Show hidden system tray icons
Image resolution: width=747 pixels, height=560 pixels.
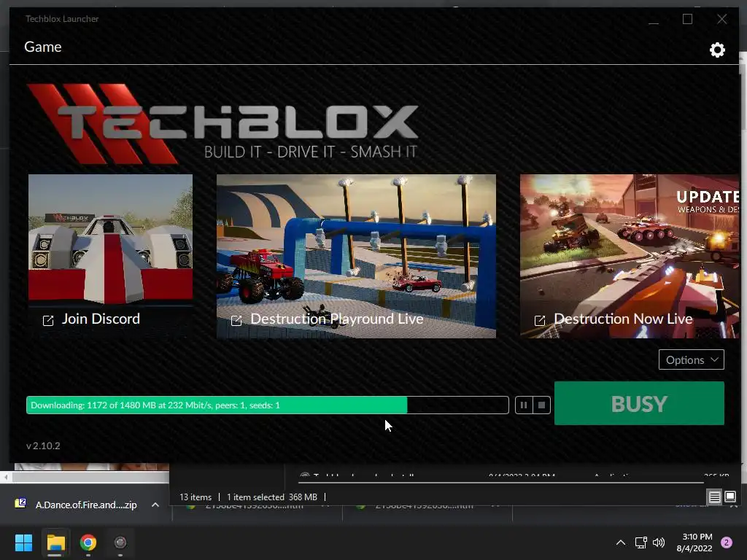pyautogui.click(x=621, y=542)
